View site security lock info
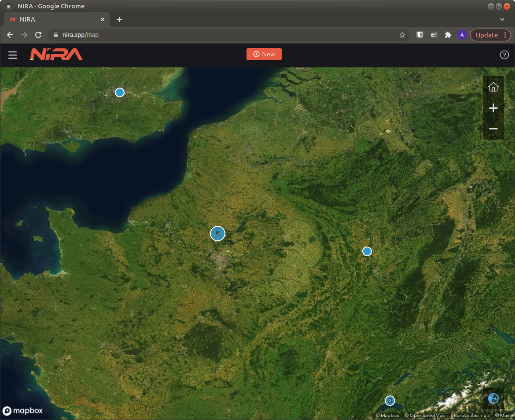The width and height of the screenshot is (515, 420). point(56,35)
